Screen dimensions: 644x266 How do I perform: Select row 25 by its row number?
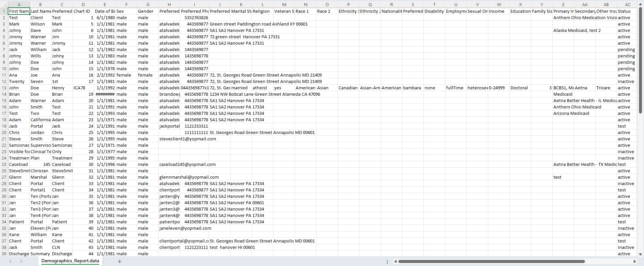pyautogui.click(x=4, y=164)
